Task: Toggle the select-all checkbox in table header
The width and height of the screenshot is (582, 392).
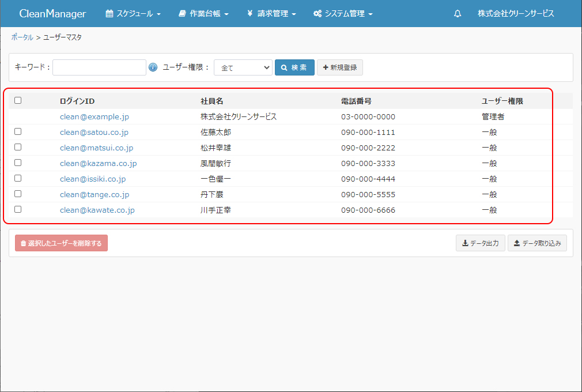Action: pos(18,100)
